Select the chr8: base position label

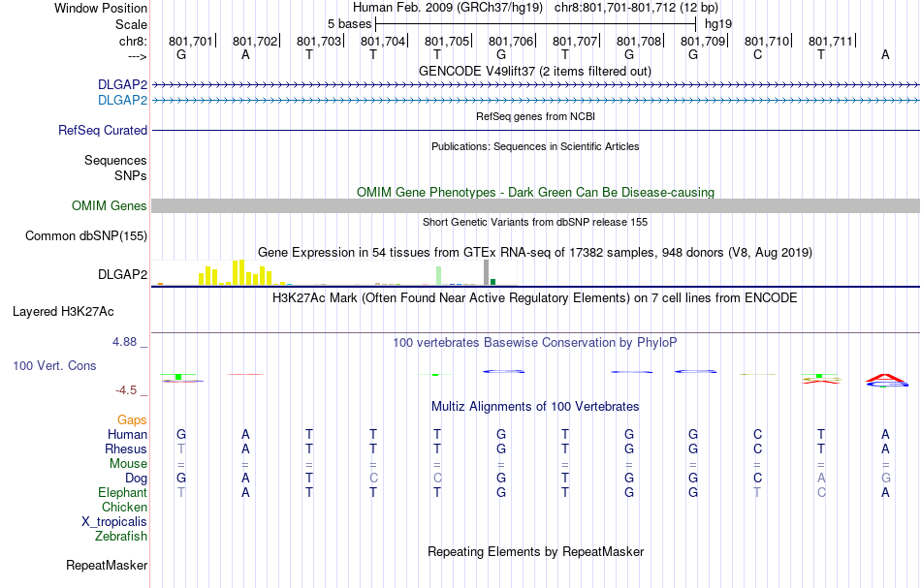click(x=133, y=41)
